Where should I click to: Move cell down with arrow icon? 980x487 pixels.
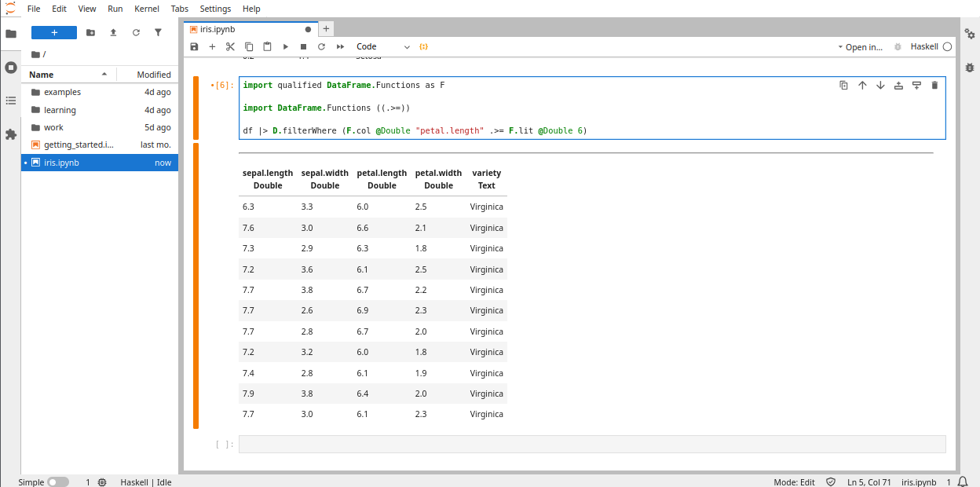click(880, 86)
